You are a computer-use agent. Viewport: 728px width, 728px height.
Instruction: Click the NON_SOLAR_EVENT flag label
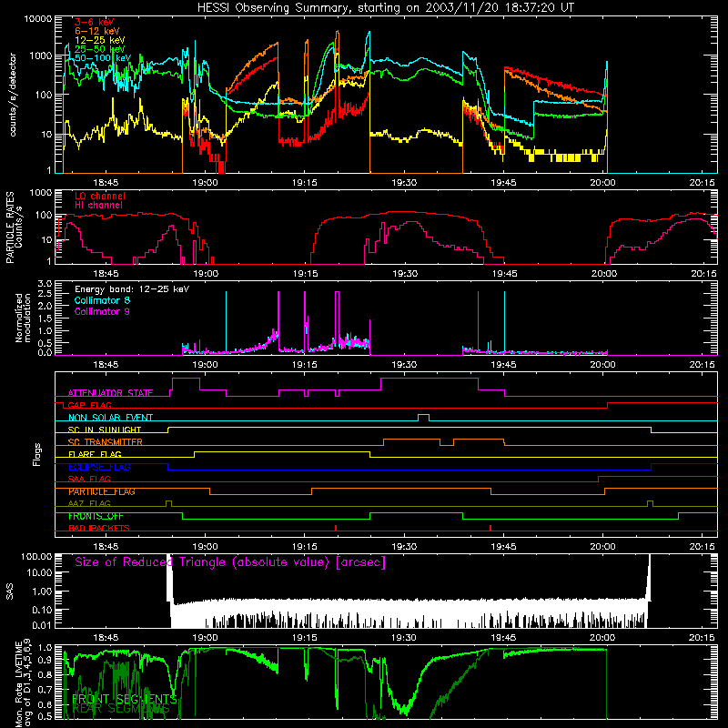110,418
